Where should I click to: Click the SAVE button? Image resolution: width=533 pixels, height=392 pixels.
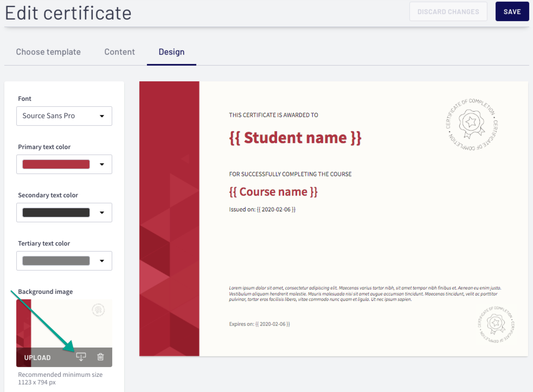[x=512, y=11]
